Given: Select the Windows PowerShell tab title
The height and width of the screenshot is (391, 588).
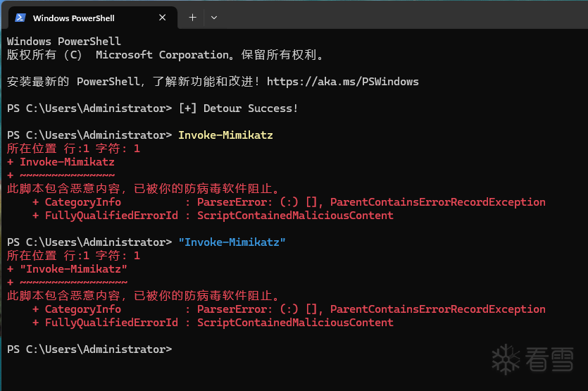Looking at the screenshot, I should (x=73, y=18).
